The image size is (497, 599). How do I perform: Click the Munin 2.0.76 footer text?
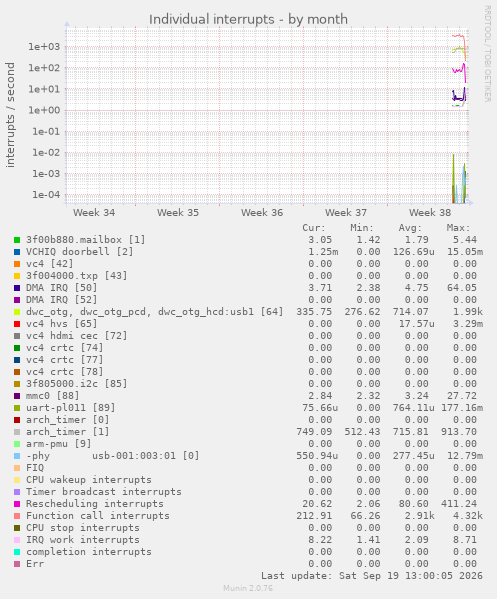click(248, 588)
